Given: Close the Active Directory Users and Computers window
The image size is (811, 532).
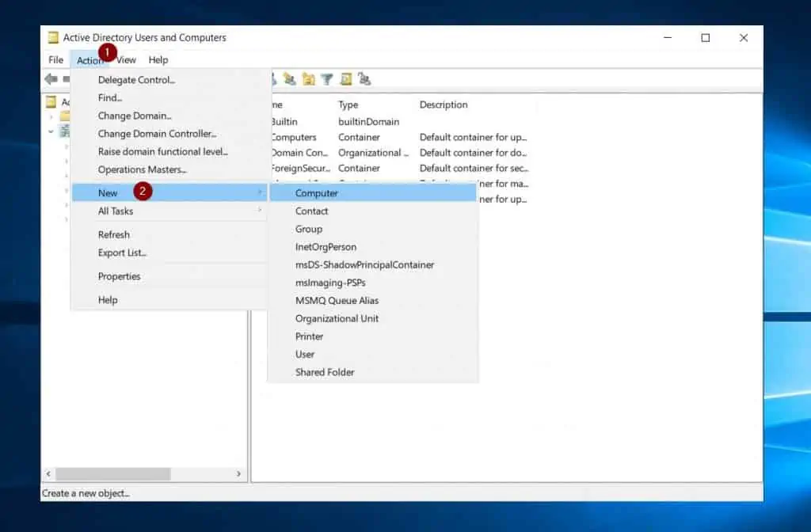Looking at the screenshot, I should click(744, 38).
